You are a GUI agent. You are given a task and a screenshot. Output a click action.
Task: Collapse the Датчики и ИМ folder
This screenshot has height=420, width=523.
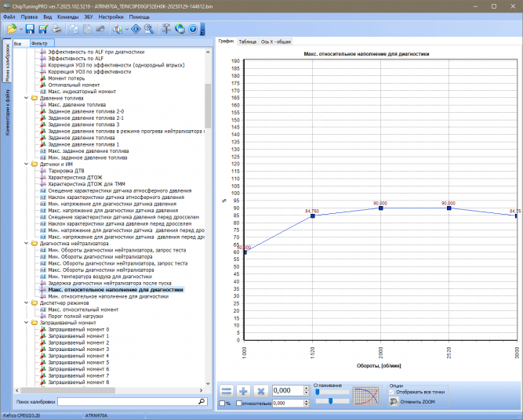(x=27, y=164)
